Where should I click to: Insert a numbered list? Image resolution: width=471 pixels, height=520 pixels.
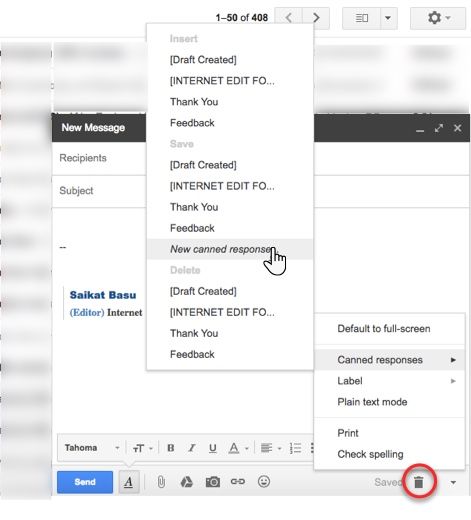pos(295,448)
